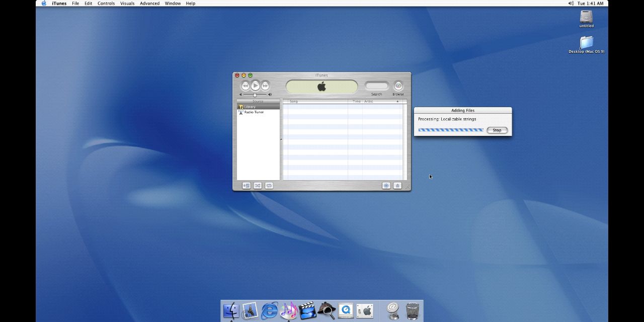Open System Preferences from the Dock

(365, 310)
